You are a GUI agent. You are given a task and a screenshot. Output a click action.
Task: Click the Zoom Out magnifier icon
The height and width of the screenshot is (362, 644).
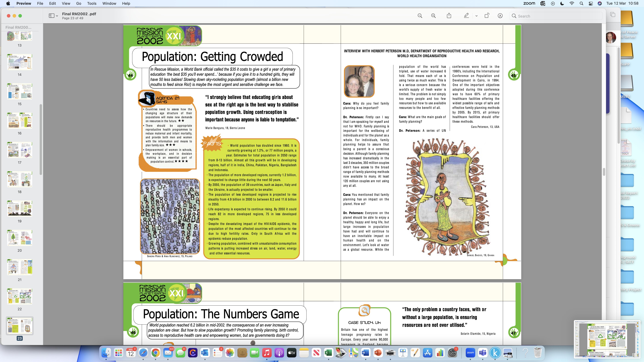click(420, 16)
